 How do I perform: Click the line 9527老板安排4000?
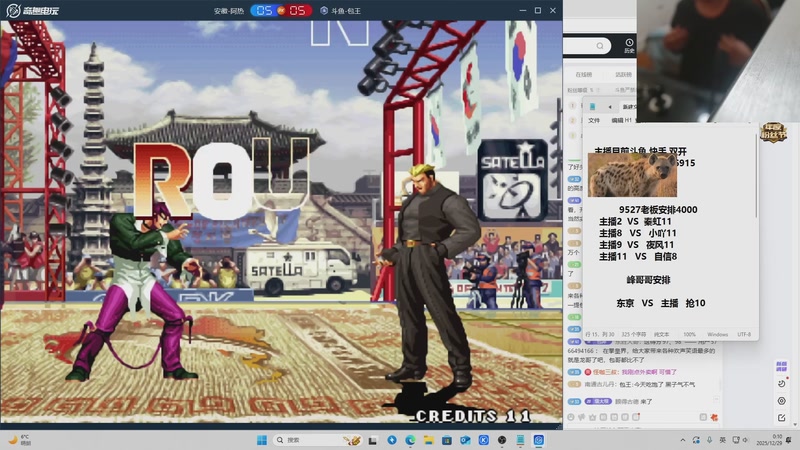coord(658,210)
